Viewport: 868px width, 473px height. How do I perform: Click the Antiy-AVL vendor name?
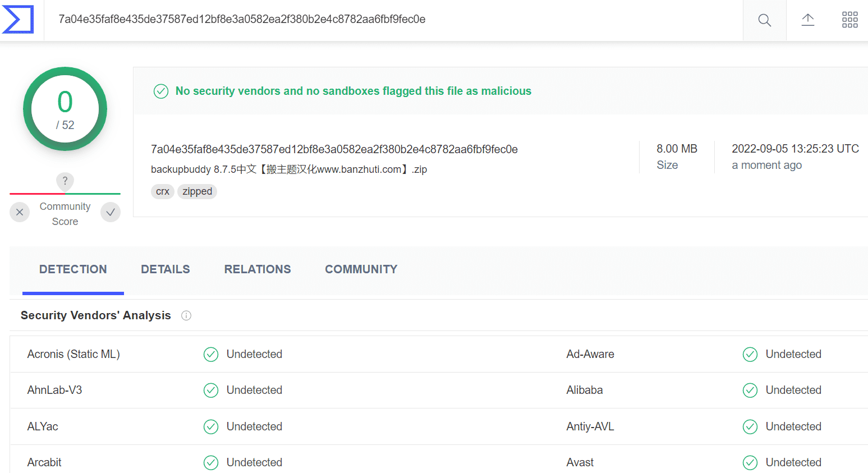(590, 426)
